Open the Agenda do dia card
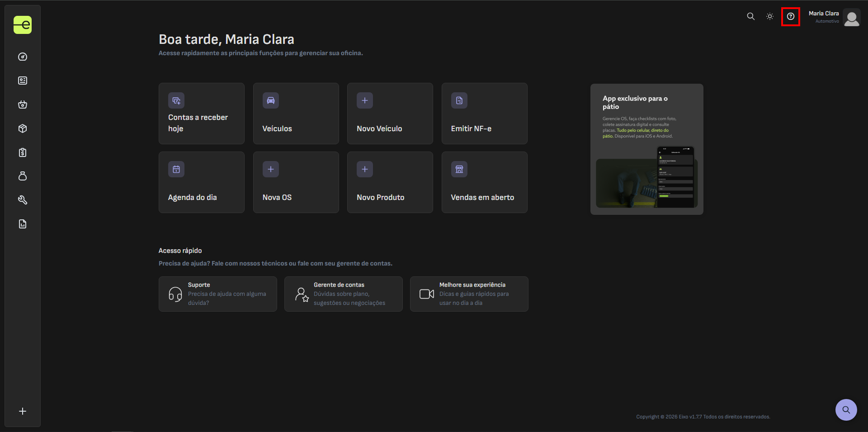The image size is (868, 432). click(202, 182)
